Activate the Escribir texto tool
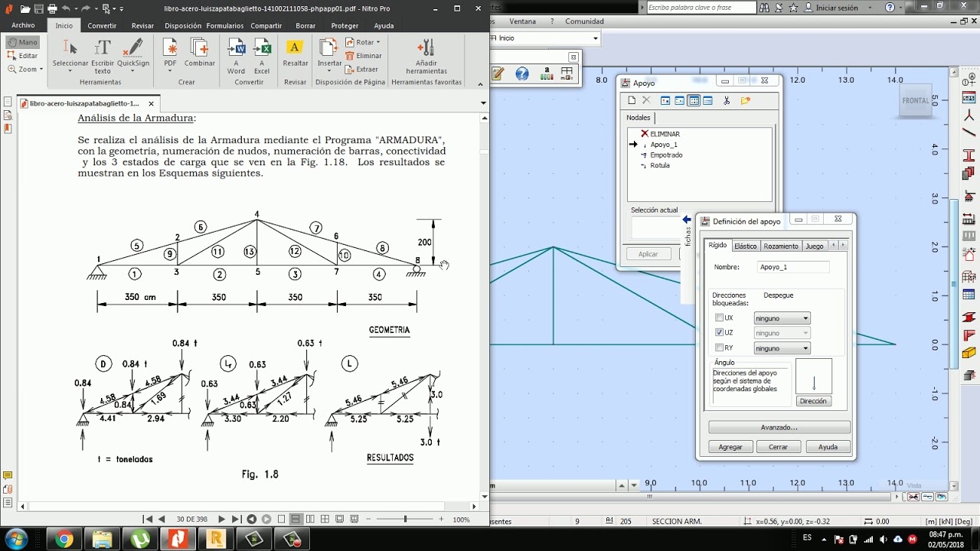 tap(103, 55)
